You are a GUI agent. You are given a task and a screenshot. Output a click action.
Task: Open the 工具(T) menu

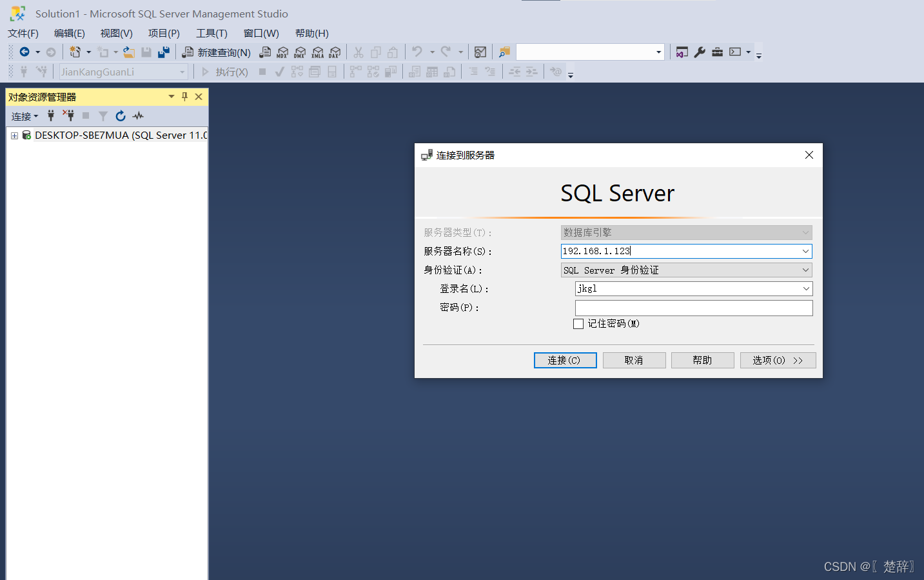coord(212,34)
